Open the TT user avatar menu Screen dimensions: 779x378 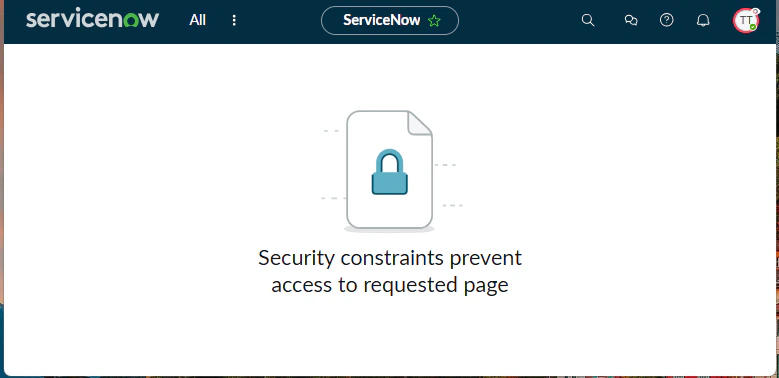[745, 20]
